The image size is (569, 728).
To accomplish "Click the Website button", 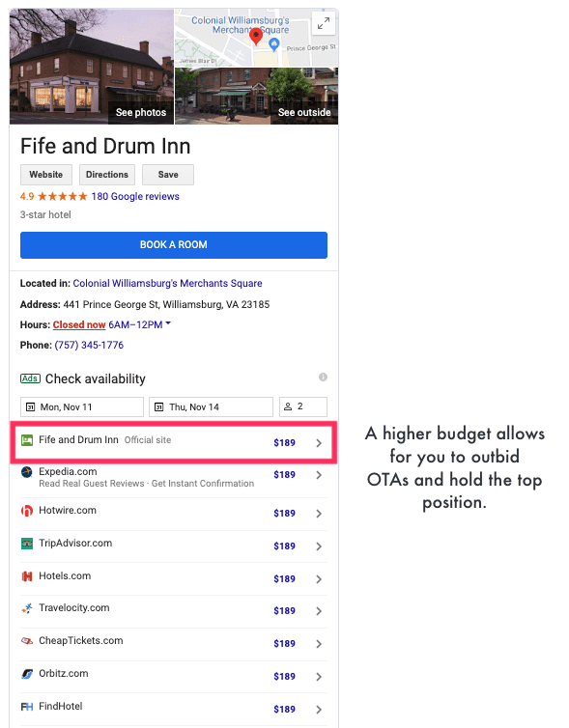I will pos(46,175).
